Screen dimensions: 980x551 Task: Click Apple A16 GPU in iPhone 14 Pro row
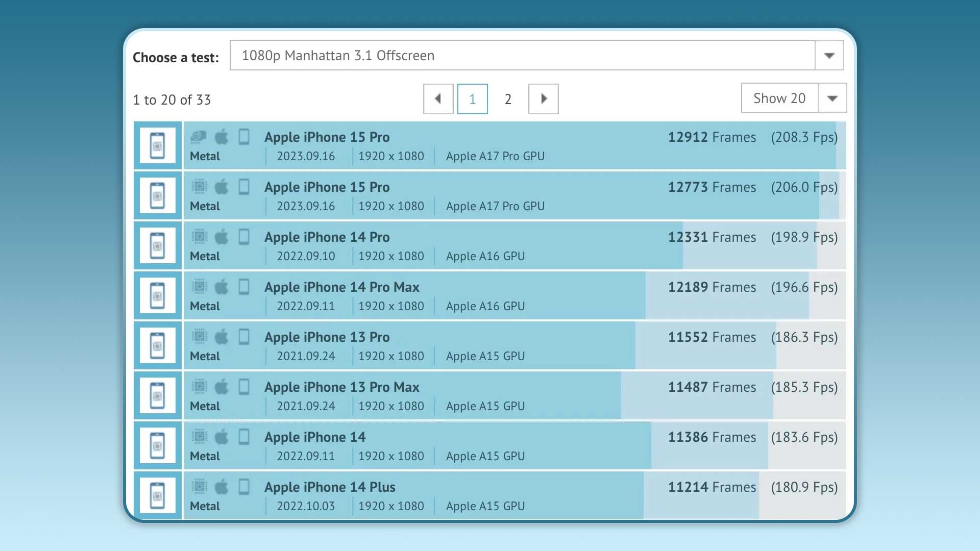click(x=485, y=256)
